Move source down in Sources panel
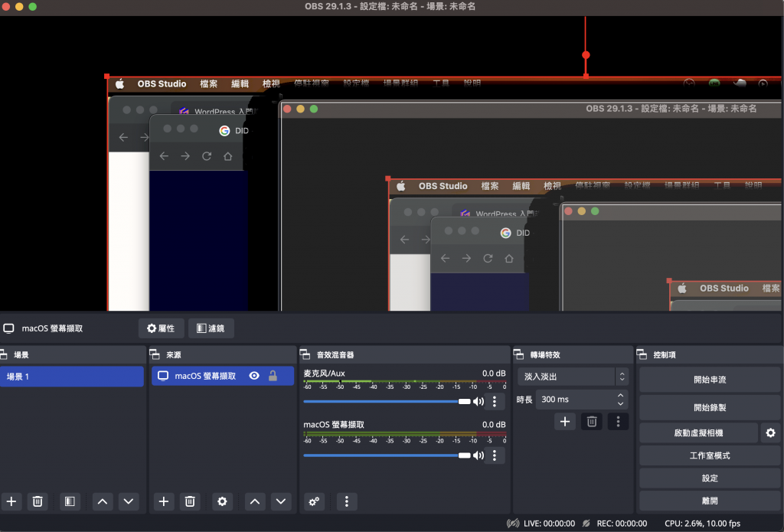 281,501
